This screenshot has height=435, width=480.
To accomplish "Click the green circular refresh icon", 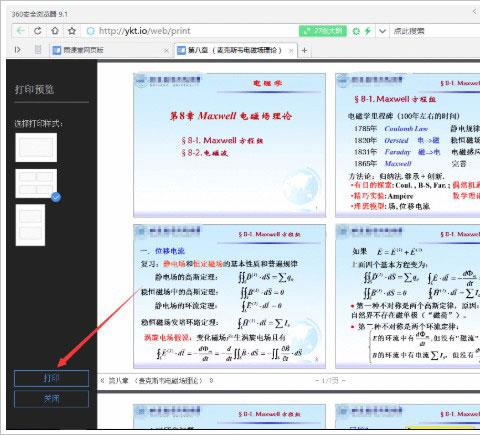I will 356,31.
